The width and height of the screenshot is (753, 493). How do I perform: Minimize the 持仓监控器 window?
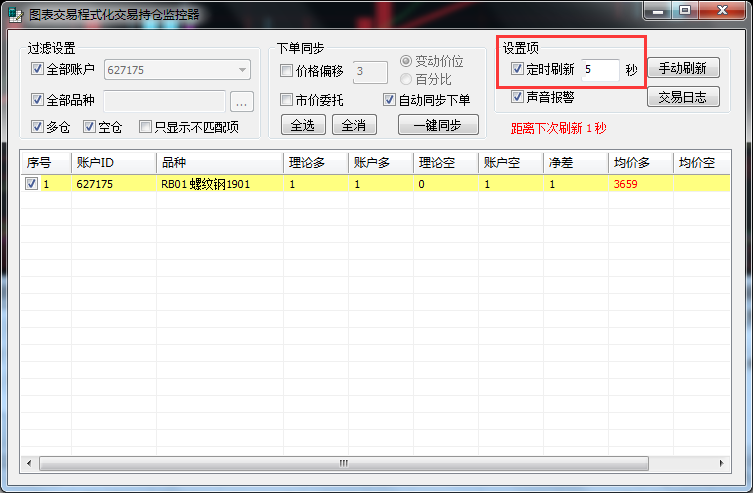657,11
